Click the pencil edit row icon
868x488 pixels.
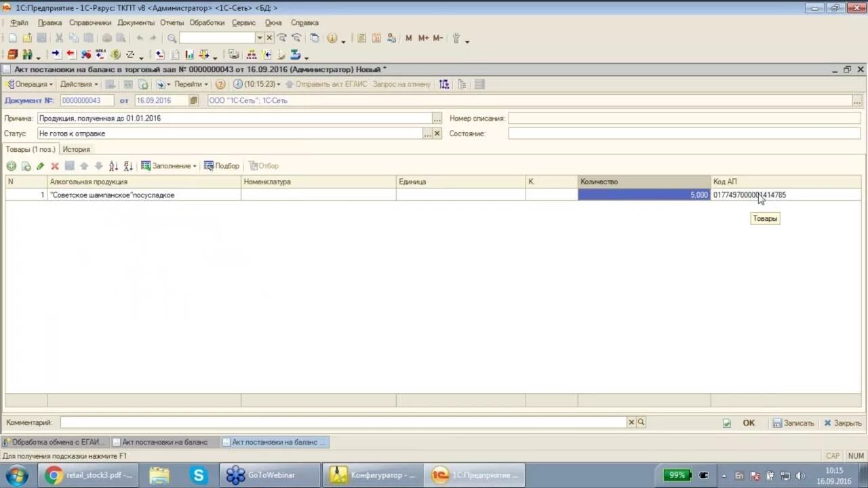41,166
